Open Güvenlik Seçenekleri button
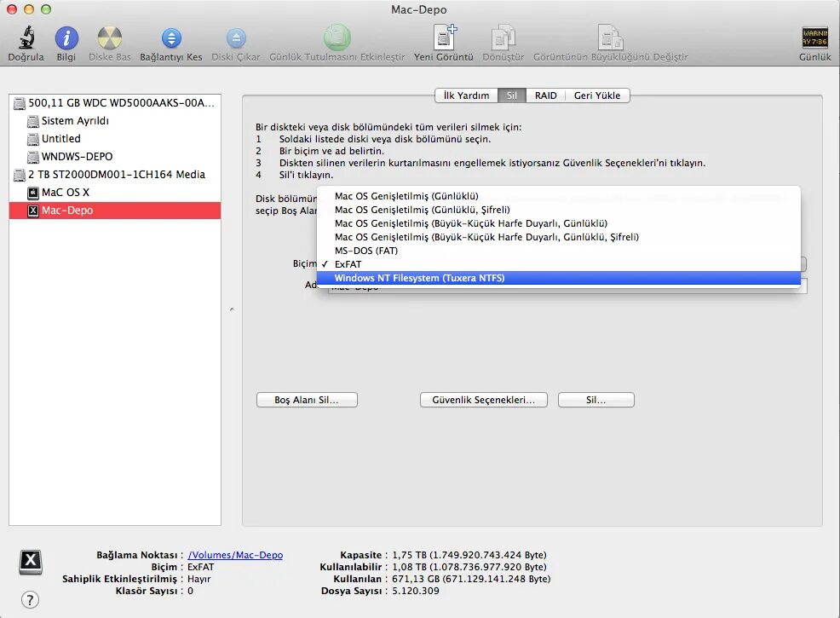The height and width of the screenshot is (618, 840). pyautogui.click(x=484, y=400)
